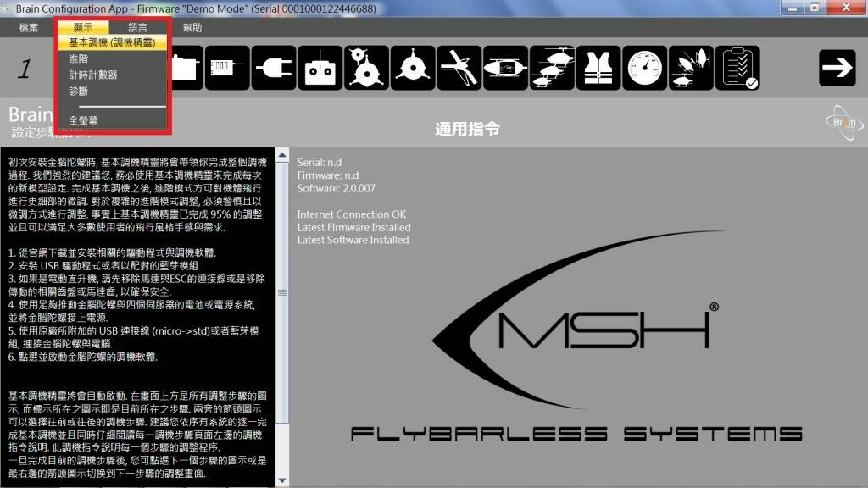Open the 語言 language menu
Screen dimensions: 868x488
pyautogui.click(x=138, y=27)
